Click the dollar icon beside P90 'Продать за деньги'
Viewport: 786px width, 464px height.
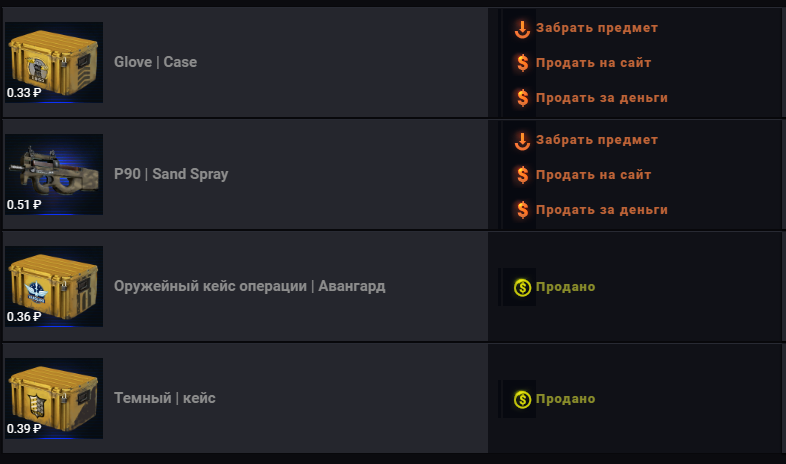pyautogui.click(x=522, y=210)
